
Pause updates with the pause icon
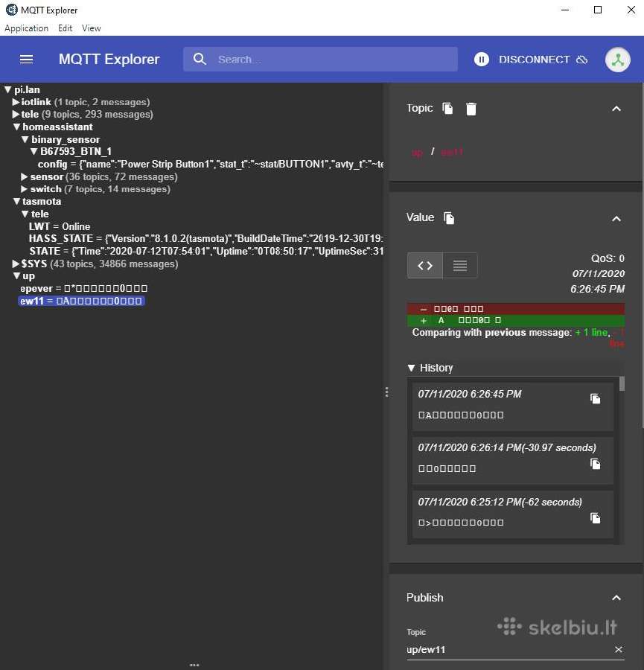481,59
